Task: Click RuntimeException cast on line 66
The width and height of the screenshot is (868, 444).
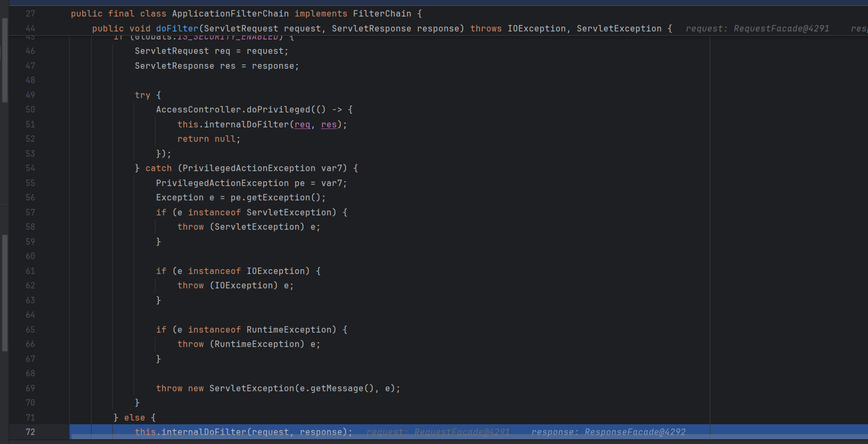Action: pos(257,344)
